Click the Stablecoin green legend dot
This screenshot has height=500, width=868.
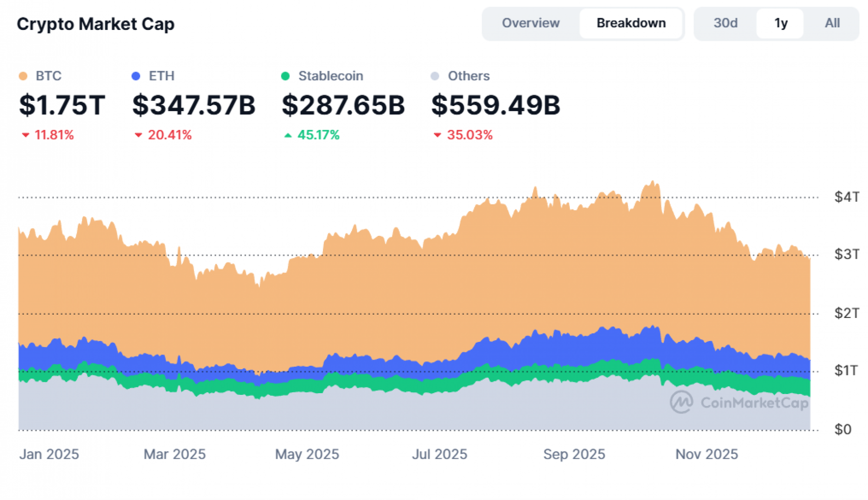click(285, 76)
